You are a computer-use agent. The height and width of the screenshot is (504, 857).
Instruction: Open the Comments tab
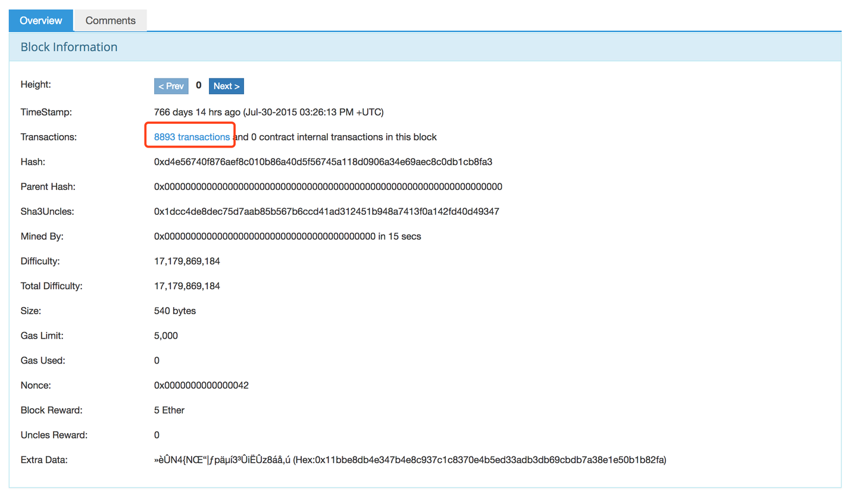(x=110, y=20)
